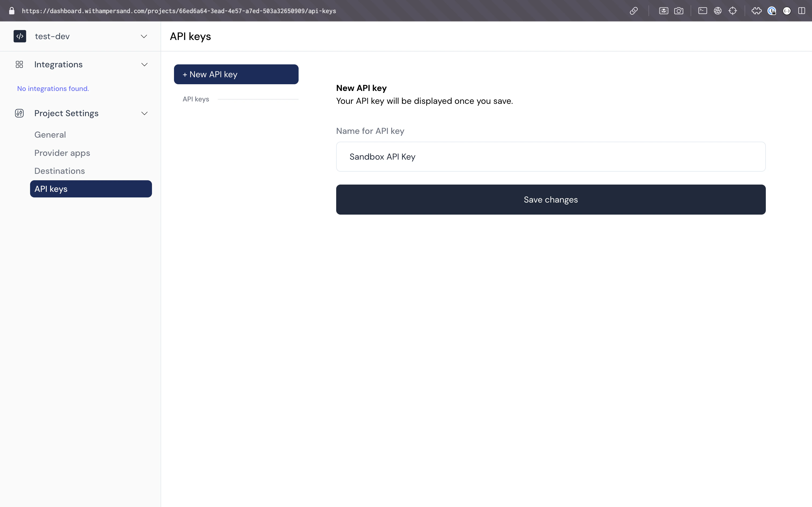Switch to the Destinations settings page

click(59, 171)
